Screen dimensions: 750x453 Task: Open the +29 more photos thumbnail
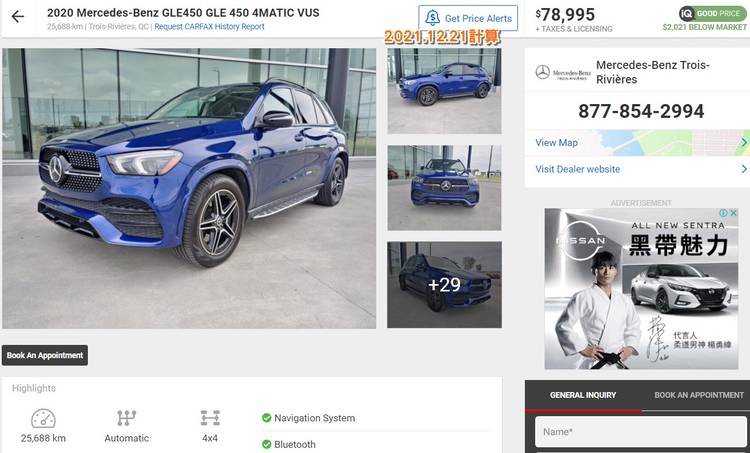click(444, 285)
